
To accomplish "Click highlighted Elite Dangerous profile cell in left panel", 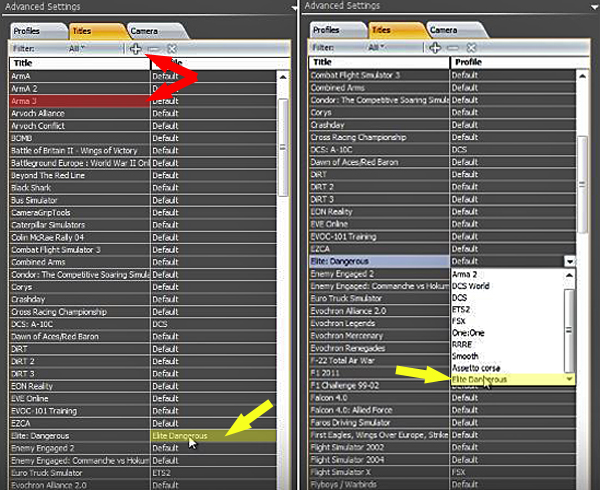I will pos(214,436).
